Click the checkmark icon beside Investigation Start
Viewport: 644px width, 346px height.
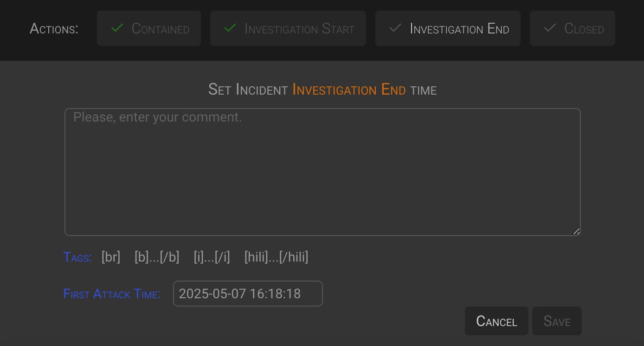(230, 28)
